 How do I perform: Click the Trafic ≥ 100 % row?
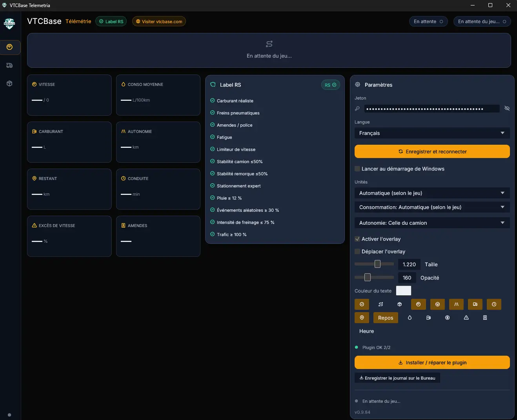[x=228, y=235]
